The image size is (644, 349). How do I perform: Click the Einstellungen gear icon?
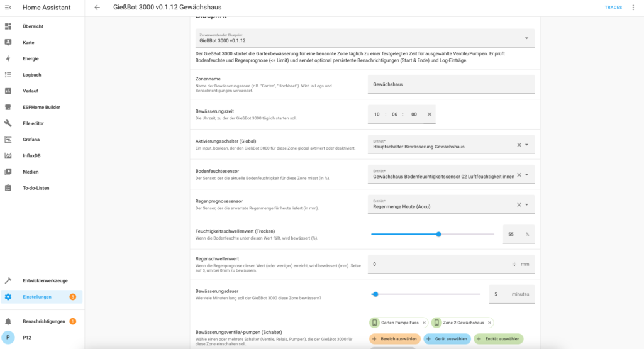pyautogui.click(x=8, y=297)
